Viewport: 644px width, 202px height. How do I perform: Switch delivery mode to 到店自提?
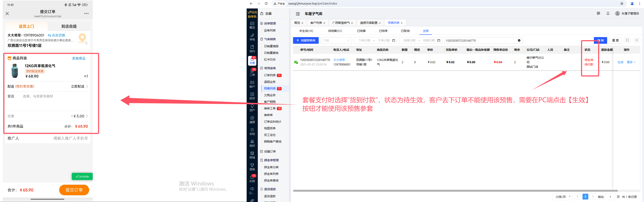point(69,26)
